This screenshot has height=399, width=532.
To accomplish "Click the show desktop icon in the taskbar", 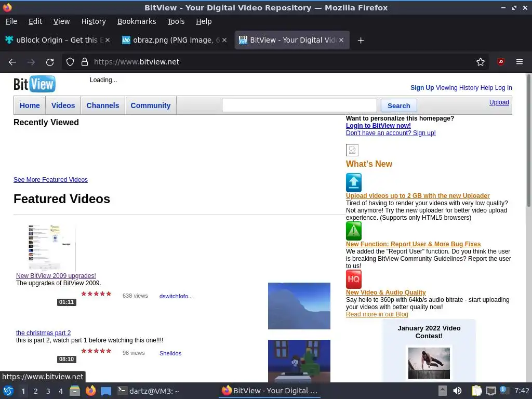I will 106,391.
